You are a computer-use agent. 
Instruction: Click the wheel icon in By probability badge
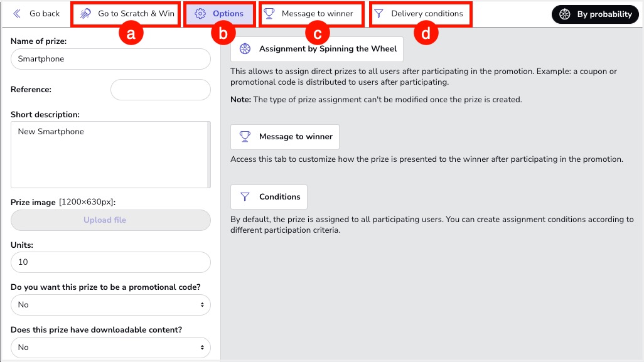(x=564, y=14)
